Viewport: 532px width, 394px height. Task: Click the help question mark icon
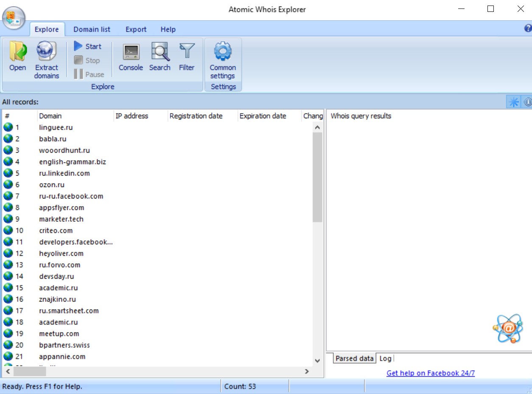[528, 28]
